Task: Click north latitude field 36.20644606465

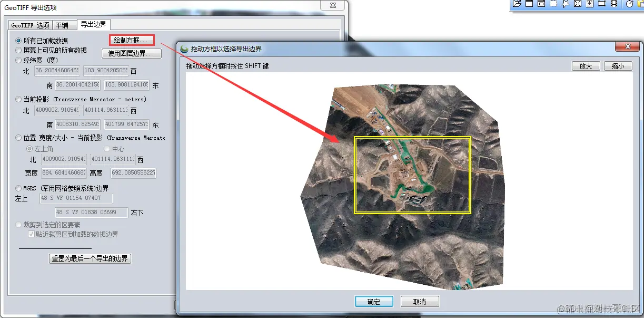Action: pyautogui.click(x=57, y=71)
